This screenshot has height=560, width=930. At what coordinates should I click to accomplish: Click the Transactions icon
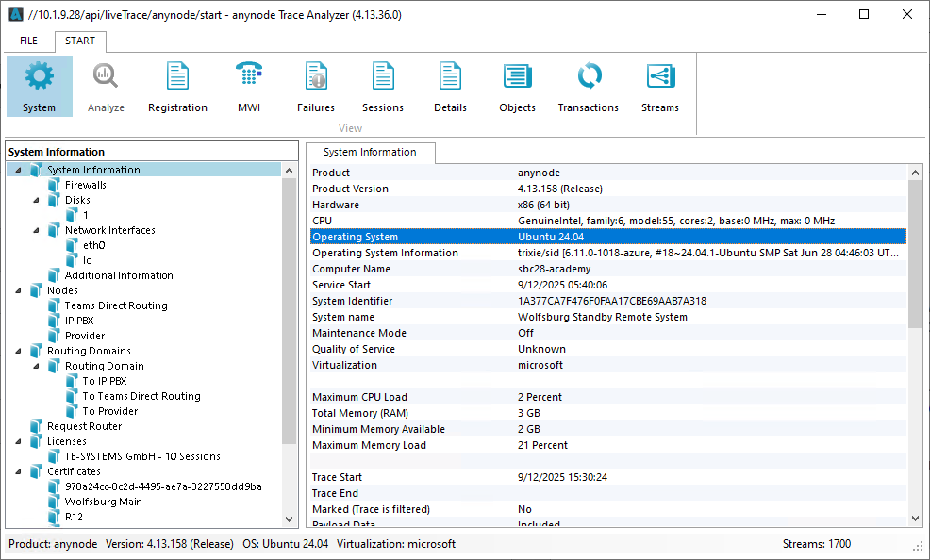pos(588,85)
